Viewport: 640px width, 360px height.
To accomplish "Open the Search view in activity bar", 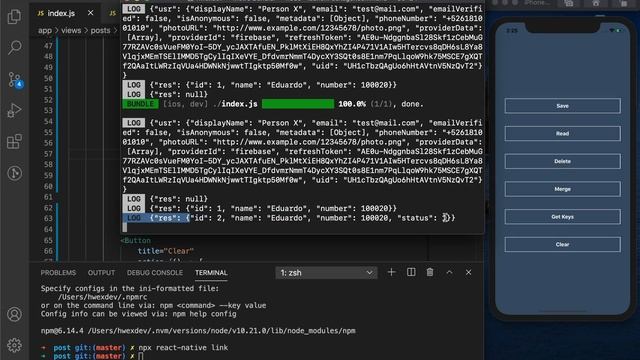I will pyautogui.click(x=14, y=47).
